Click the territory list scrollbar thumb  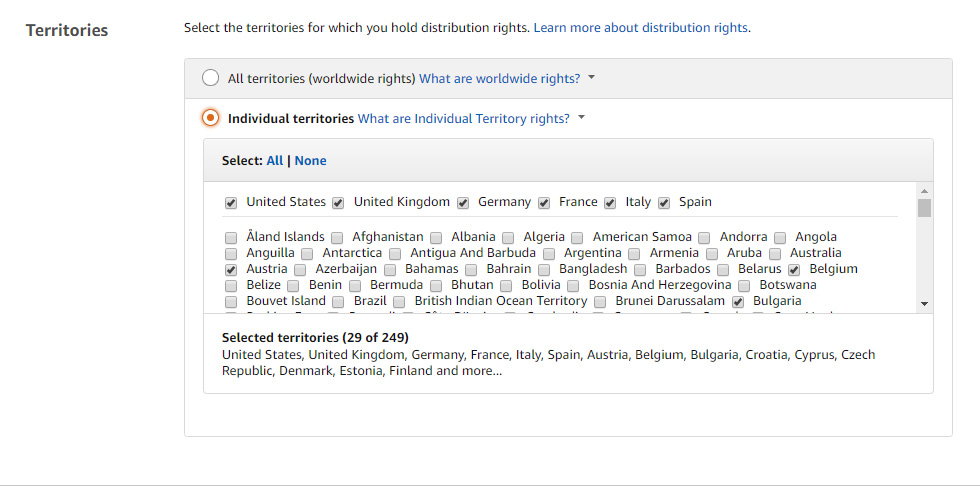tap(924, 208)
